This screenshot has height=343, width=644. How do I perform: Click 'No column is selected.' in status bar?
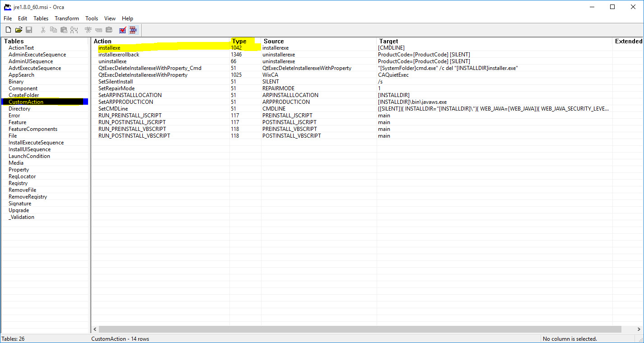[570, 339]
